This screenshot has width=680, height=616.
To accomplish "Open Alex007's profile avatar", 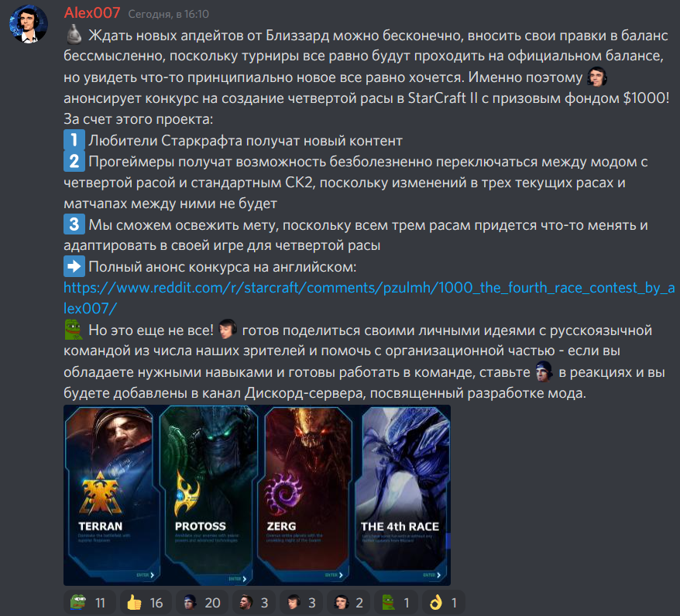I will coord(29,24).
